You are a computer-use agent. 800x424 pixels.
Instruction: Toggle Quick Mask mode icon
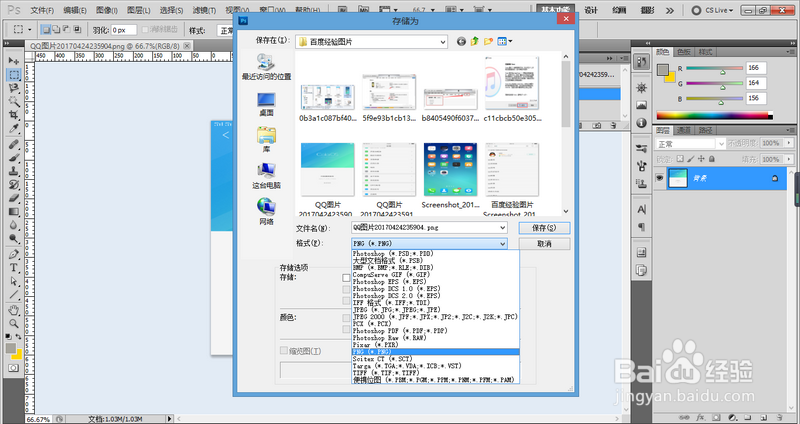14,368
